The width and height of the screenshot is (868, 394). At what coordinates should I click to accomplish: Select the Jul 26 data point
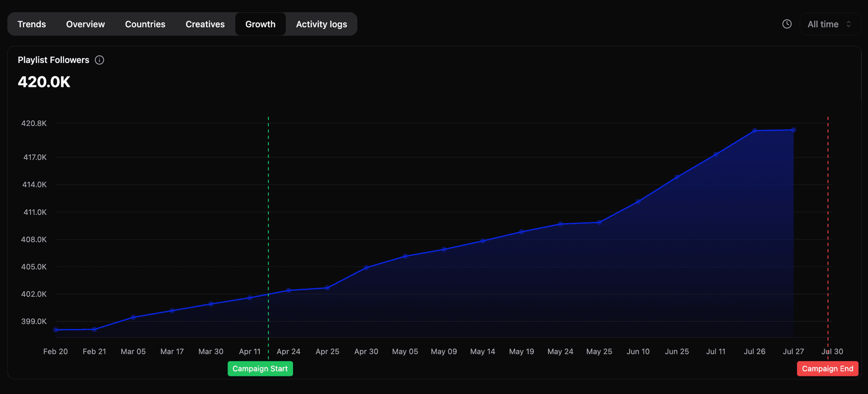pos(755,131)
